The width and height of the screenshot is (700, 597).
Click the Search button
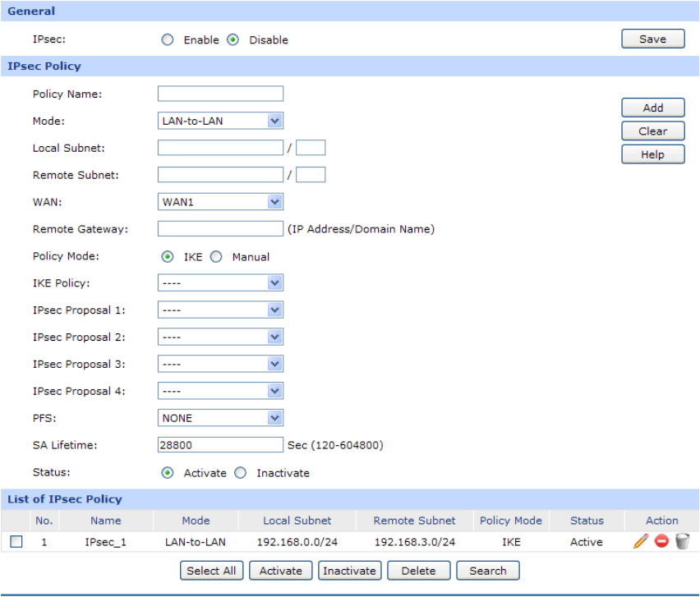tap(488, 571)
